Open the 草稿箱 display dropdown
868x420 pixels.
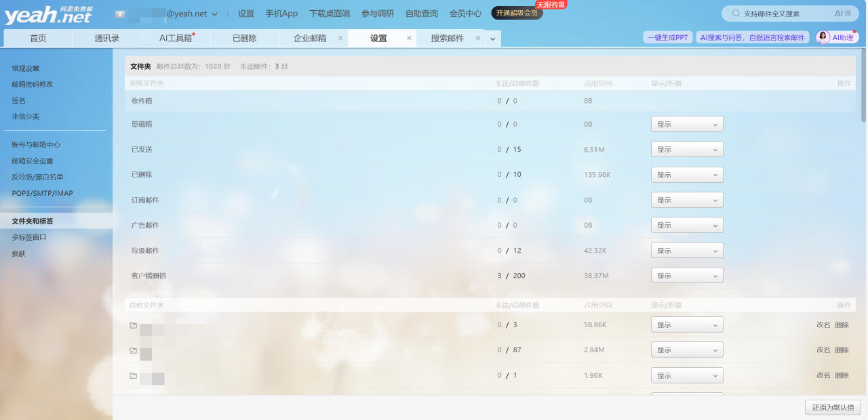point(687,125)
